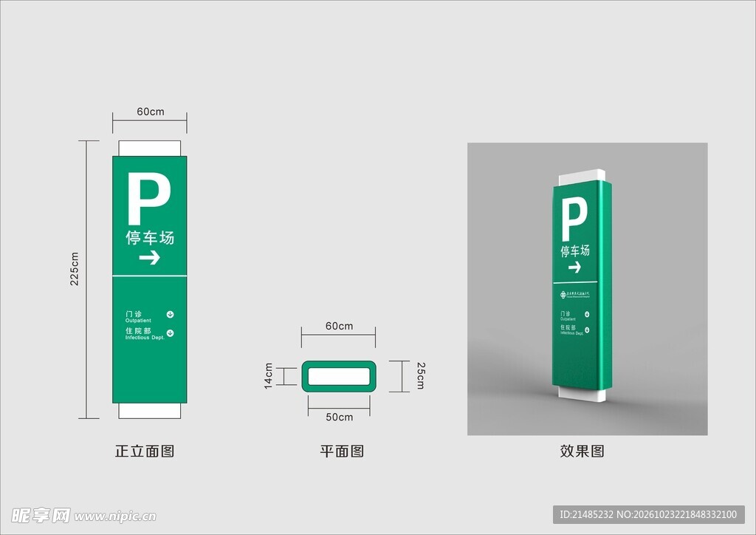
Task: Click the 停车场 text on the rendered sign
Action: [574, 251]
